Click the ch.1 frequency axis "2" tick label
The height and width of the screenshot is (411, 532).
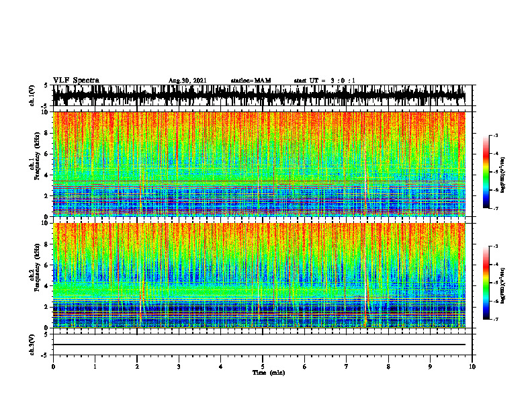(46, 196)
